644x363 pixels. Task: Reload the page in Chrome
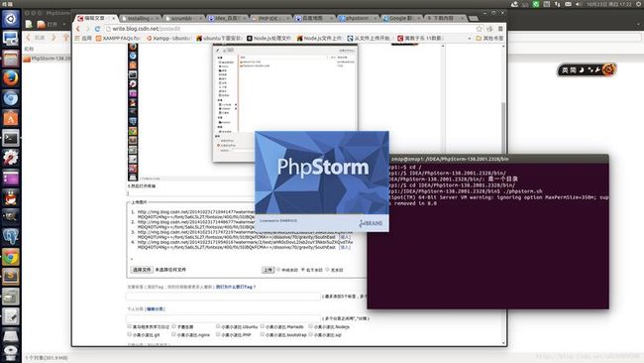coord(97,29)
